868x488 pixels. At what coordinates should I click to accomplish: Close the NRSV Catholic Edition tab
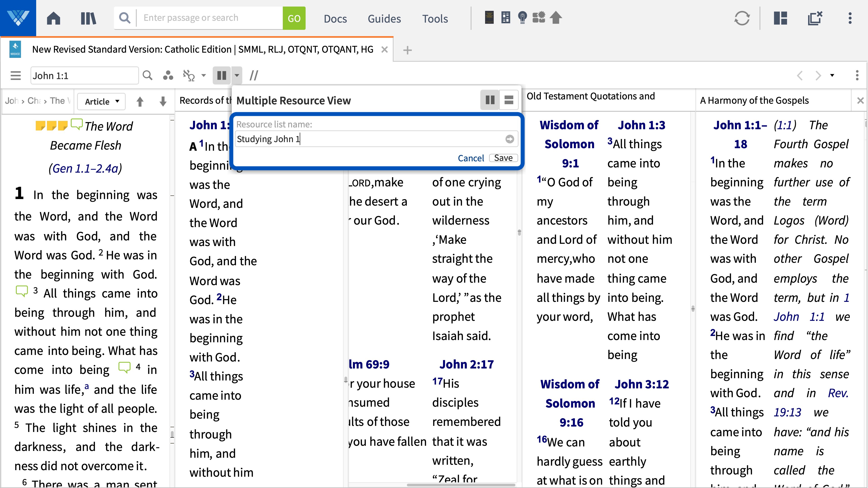tap(384, 49)
